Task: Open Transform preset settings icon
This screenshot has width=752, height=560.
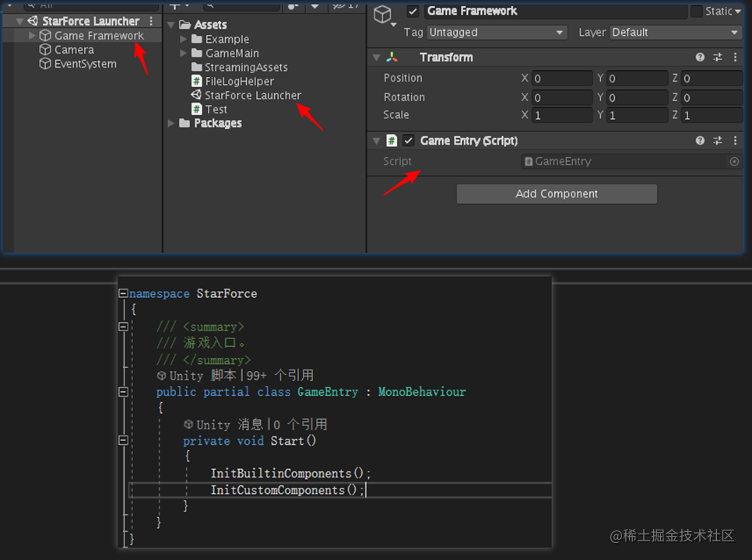Action: coord(718,58)
